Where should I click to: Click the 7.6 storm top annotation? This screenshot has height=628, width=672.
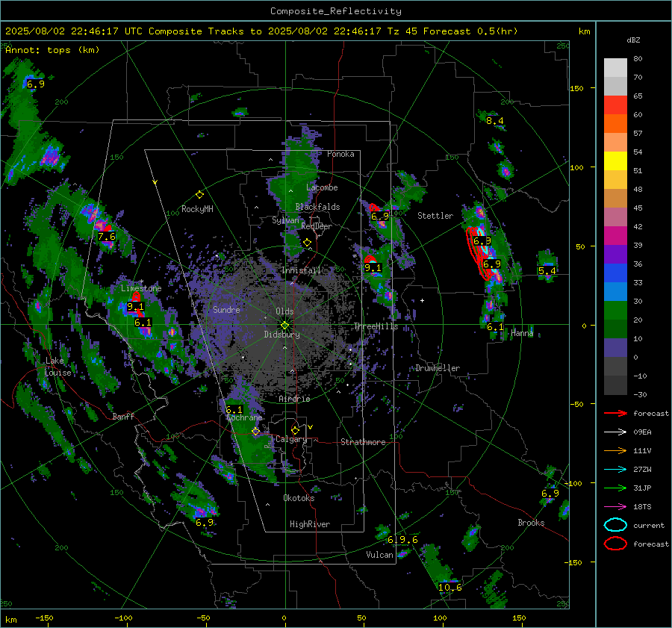106,237
